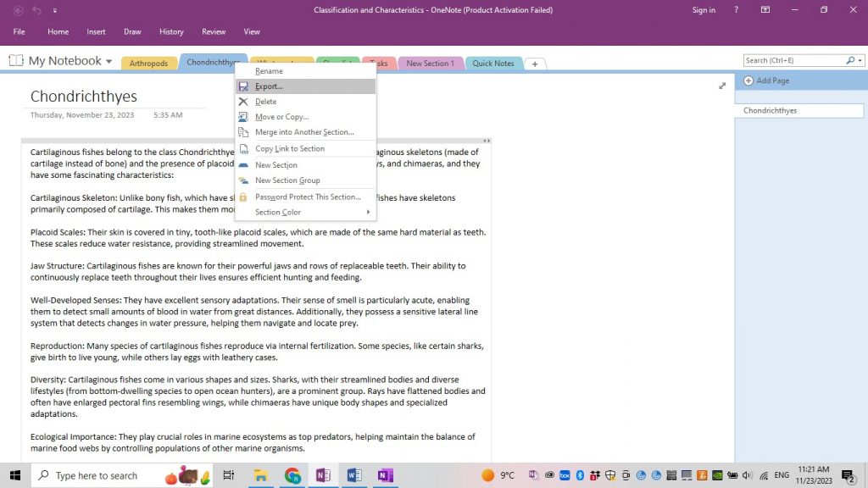Click the Ribbon Display Options icon
Viewport: 868px width, 488px height.
tap(765, 9)
